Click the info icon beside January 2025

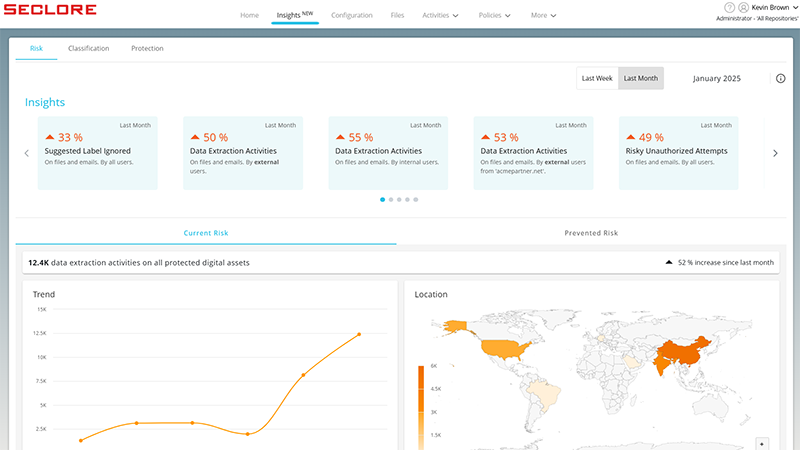[x=781, y=78]
